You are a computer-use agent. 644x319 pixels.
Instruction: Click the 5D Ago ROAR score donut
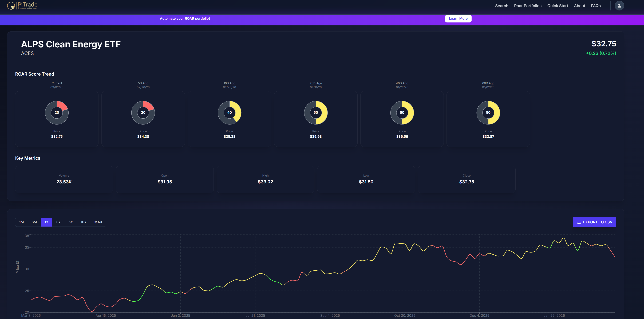(143, 113)
